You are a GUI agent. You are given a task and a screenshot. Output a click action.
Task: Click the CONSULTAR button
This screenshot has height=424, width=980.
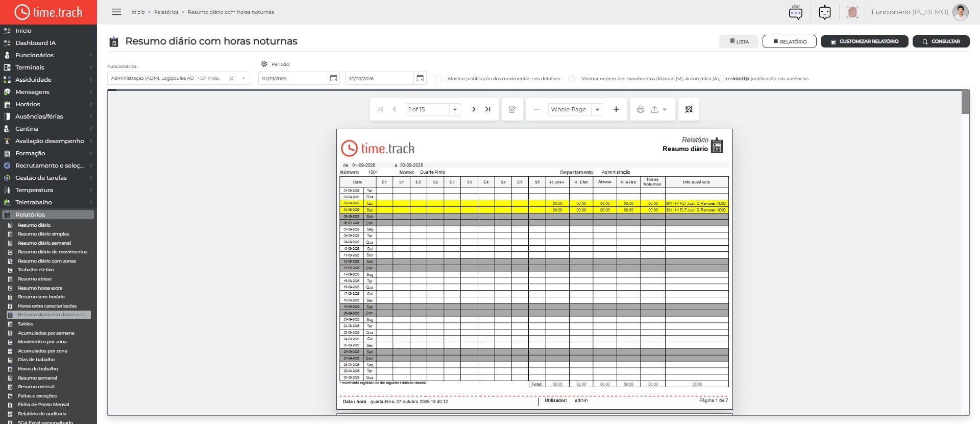[x=941, y=41]
